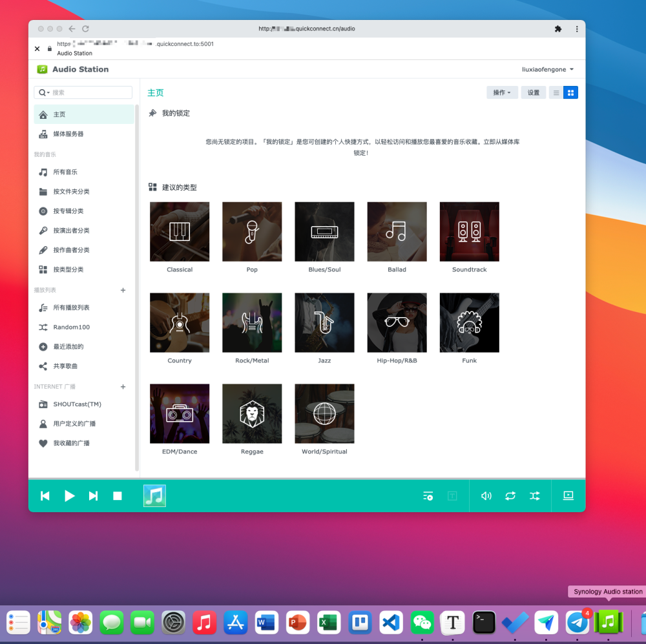Click Synology Audio Station Dock icon
Image resolution: width=646 pixels, height=644 pixels.
coord(608,622)
